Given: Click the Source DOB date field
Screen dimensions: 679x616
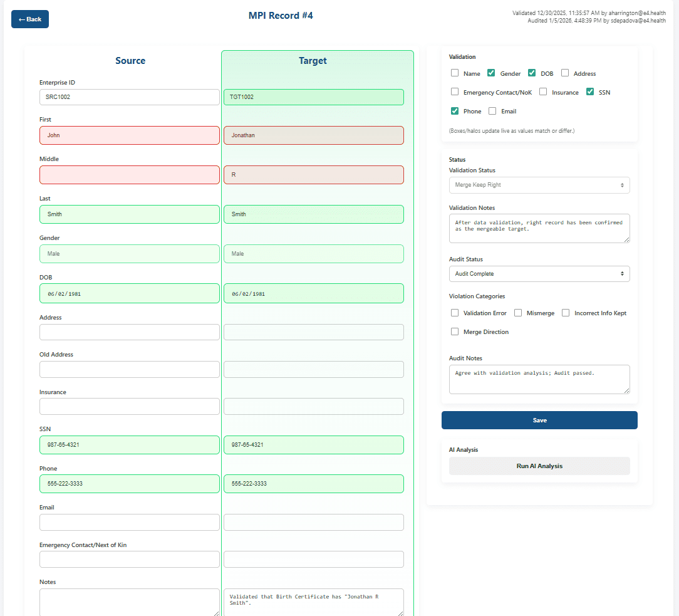Looking at the screenshot, I should coord(130,293).
